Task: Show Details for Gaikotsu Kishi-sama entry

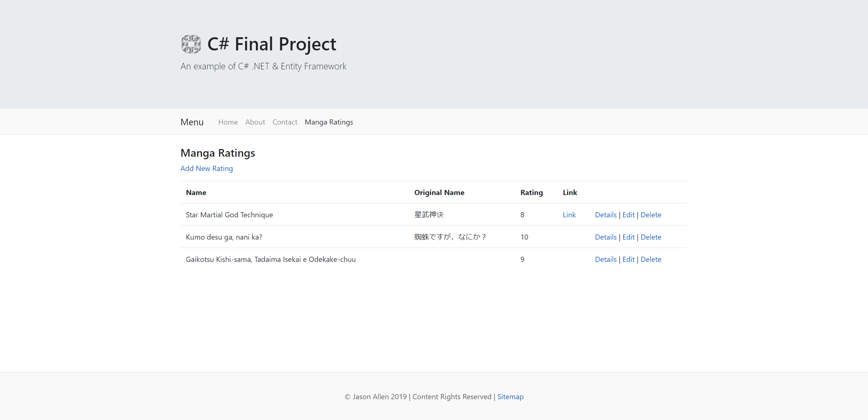Action: click(x=605, y=259)
